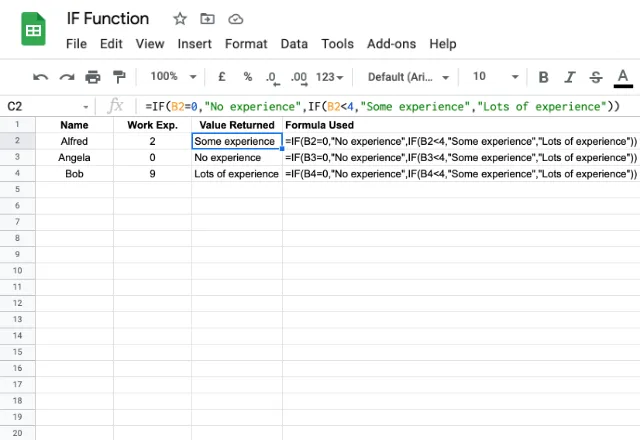Decrease decimal places button

pos(272,78)
